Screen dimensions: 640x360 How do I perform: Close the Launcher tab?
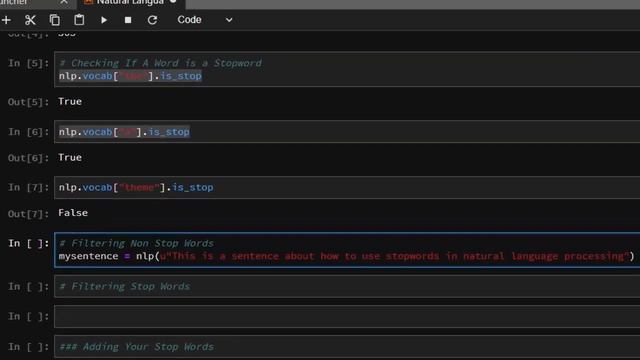pyautogui.click(x=64, y=2)
